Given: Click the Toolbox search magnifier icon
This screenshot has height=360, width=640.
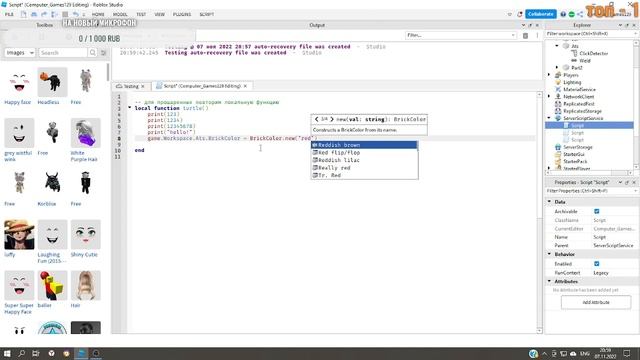Looking at the screenshot, I should click(x=93, y=53).
